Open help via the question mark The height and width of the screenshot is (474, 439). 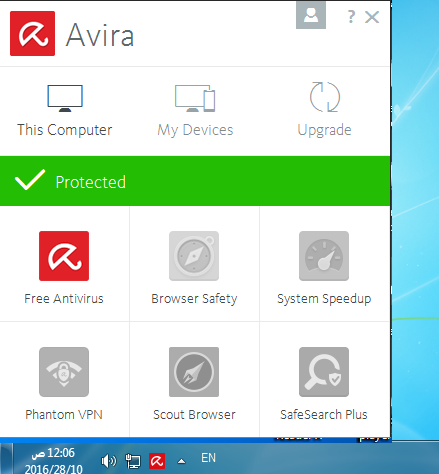coord(351,17)
